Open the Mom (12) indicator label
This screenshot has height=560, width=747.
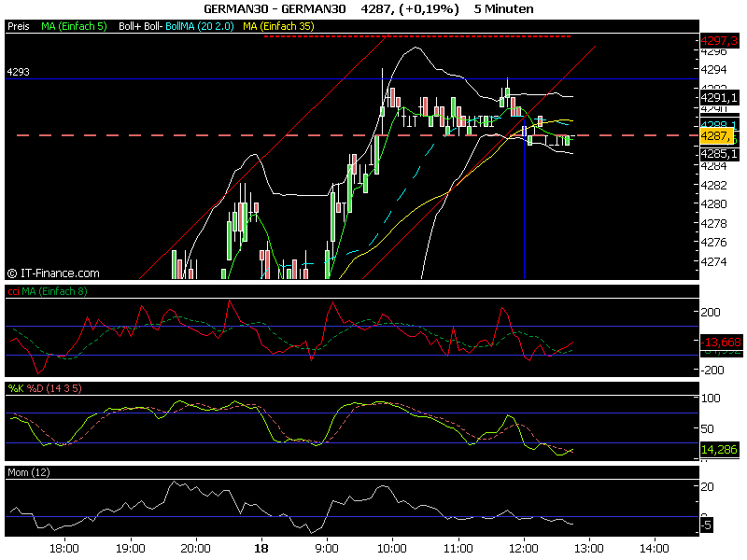(27, 473)
